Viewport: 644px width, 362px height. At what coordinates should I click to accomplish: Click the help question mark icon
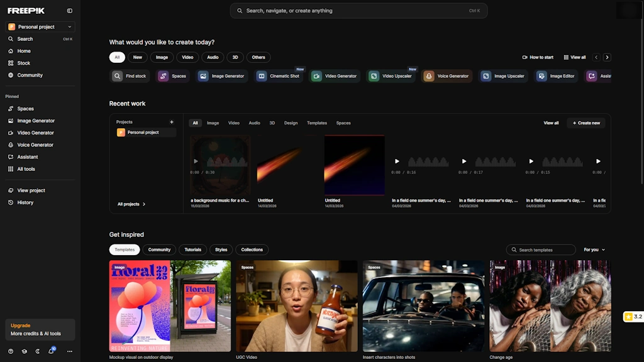(x=11, y=351)
